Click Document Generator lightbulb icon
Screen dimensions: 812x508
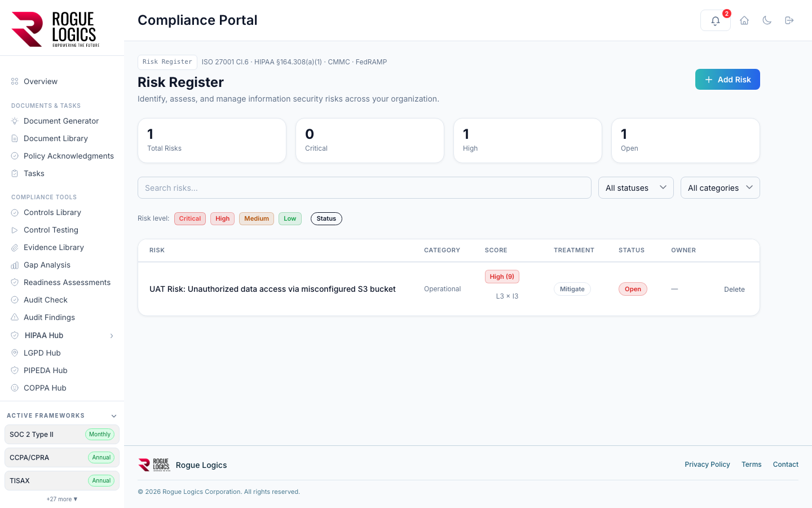tap(15, 121)
